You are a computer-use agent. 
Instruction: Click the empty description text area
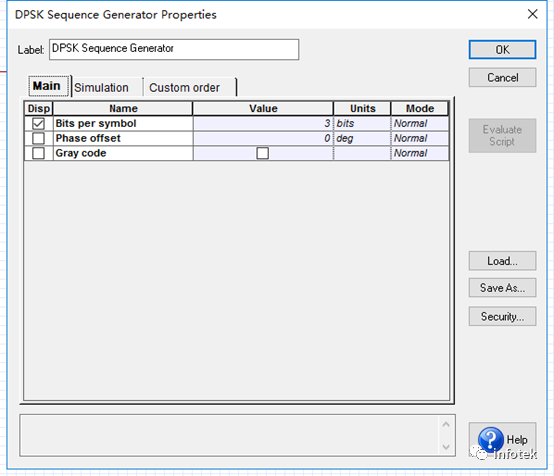pos(230,435)
